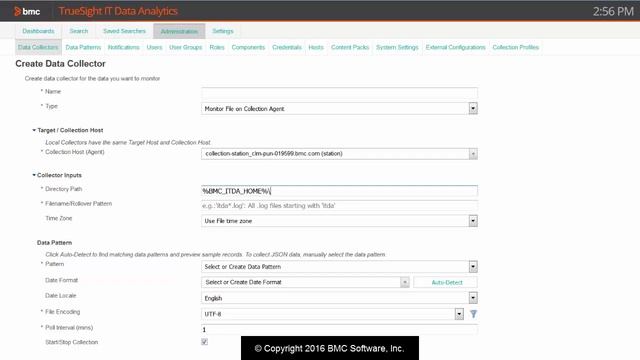Image resolution: width=640 pixels, height=360 pixels.
Task: Switch to the Administration tab
Action: 179,31
